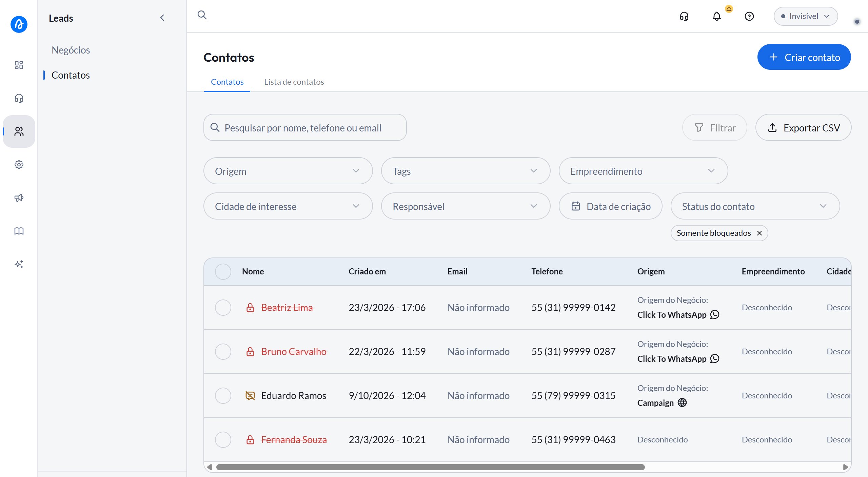The height and width of the screenshot is (477, 868).
Task: Expand the Origem filter dropdown
Action: (x=288, y=171)
